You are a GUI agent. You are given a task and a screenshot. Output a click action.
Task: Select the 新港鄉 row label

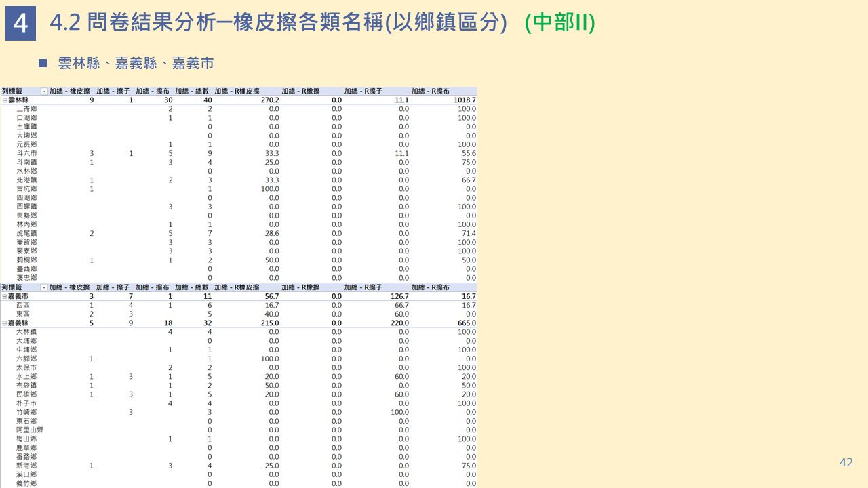click(26, 466)
